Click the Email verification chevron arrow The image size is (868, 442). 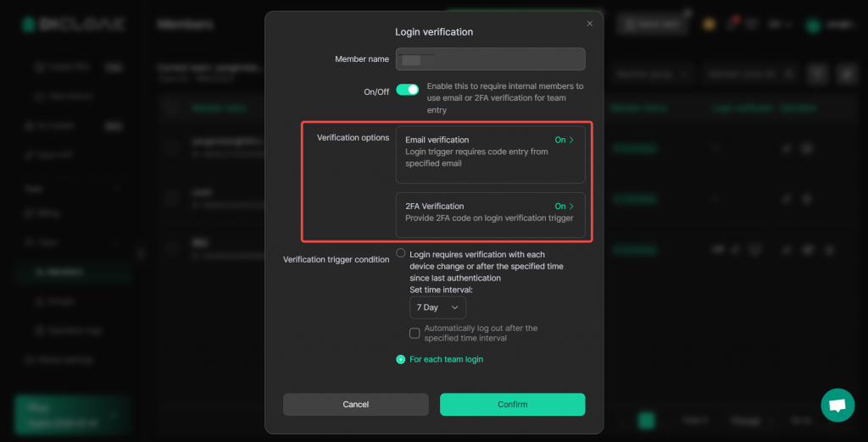tap(572, 140)
